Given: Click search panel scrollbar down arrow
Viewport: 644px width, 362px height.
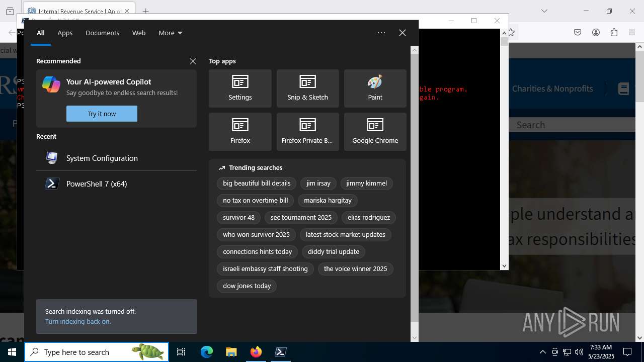Looking at the screenshot, I should (x=415, y=338).
